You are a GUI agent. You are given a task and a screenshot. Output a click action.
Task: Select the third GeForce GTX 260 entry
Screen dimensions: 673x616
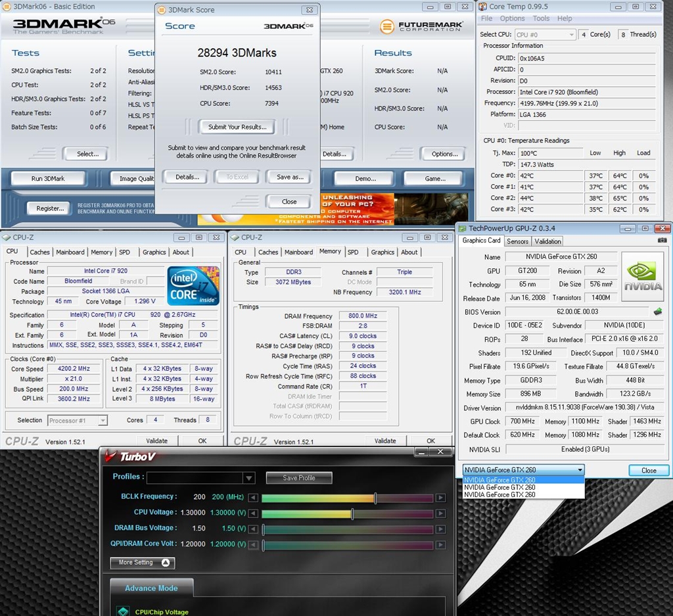tap(499, 494)
